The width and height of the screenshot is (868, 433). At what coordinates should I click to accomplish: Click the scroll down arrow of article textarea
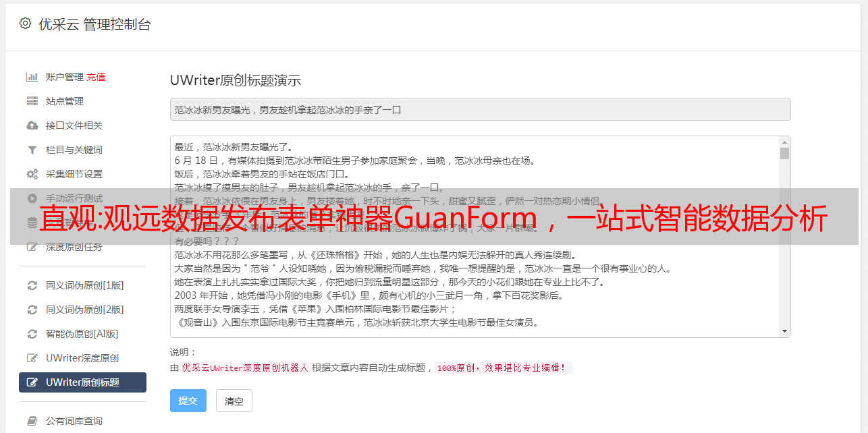click(x=784, y=331)
